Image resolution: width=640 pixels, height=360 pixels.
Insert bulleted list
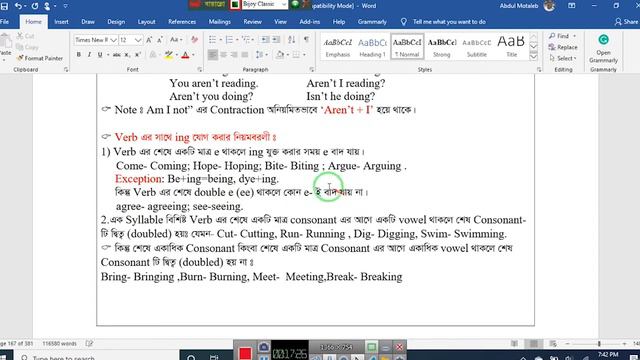pyautogui.click(x=212, y=40)
